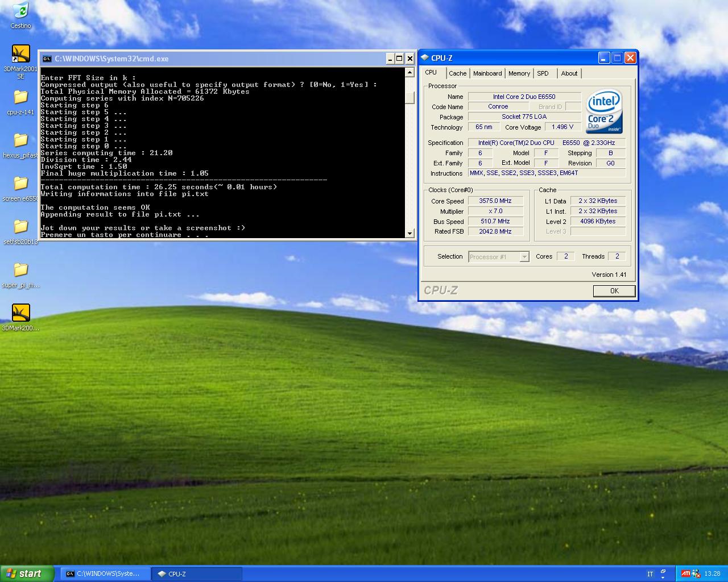The image size is (728, 582).
Task: Click the Technology value 65 nm
Action: click(484, 127)
